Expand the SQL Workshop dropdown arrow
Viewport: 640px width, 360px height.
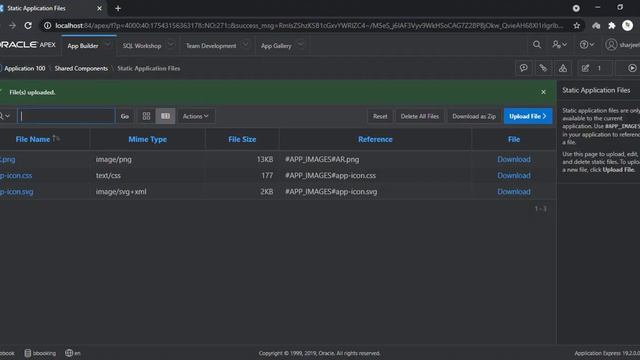(171, 44)
